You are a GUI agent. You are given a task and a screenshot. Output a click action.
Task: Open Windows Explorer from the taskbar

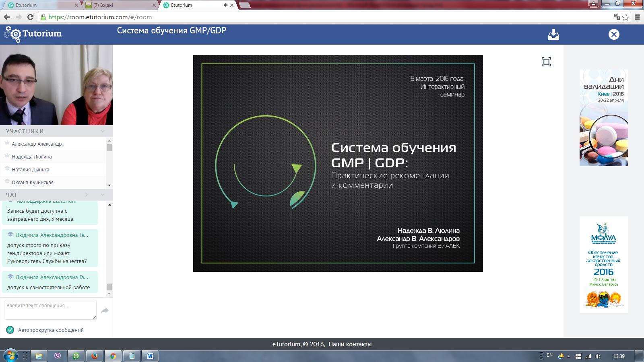click(39, 356)
